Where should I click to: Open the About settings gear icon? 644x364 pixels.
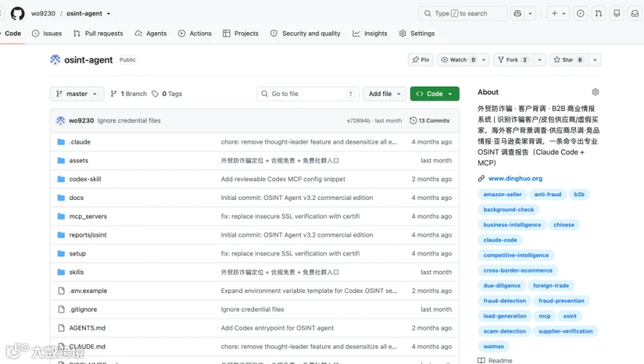coord(595,92)
